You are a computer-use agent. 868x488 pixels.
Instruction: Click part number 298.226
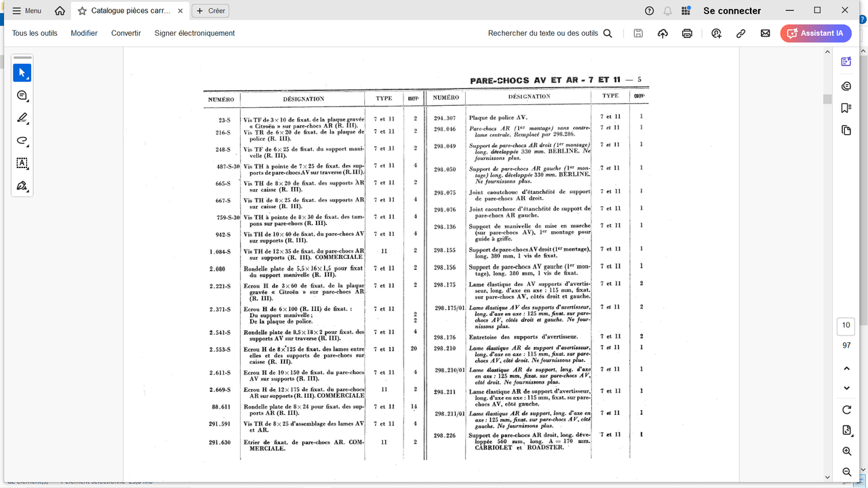445,436
